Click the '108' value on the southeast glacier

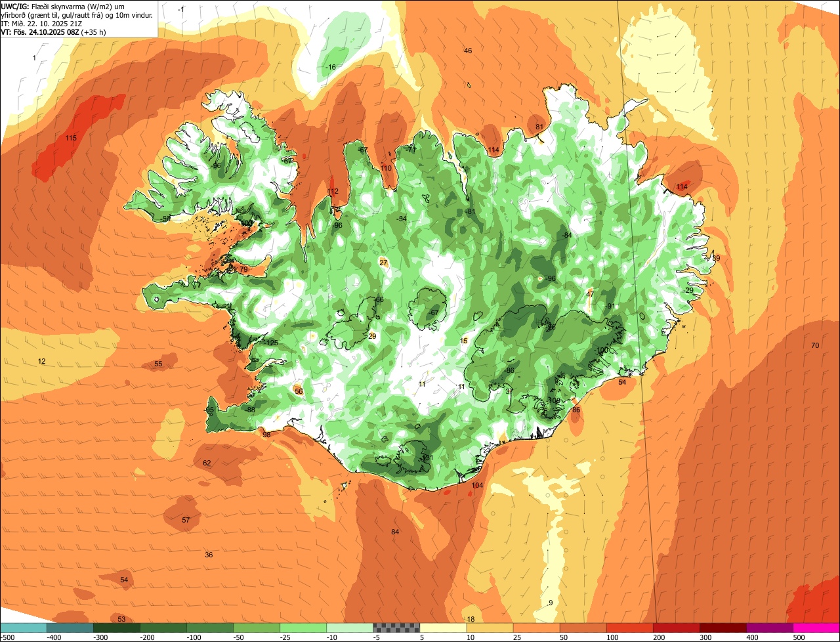pyautogui.click(x=554, y=400)
